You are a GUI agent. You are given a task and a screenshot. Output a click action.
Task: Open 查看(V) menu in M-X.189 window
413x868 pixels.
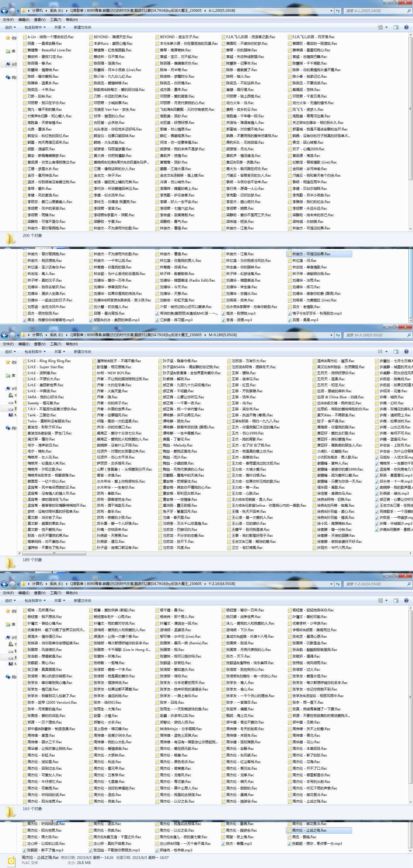point(40,344)
